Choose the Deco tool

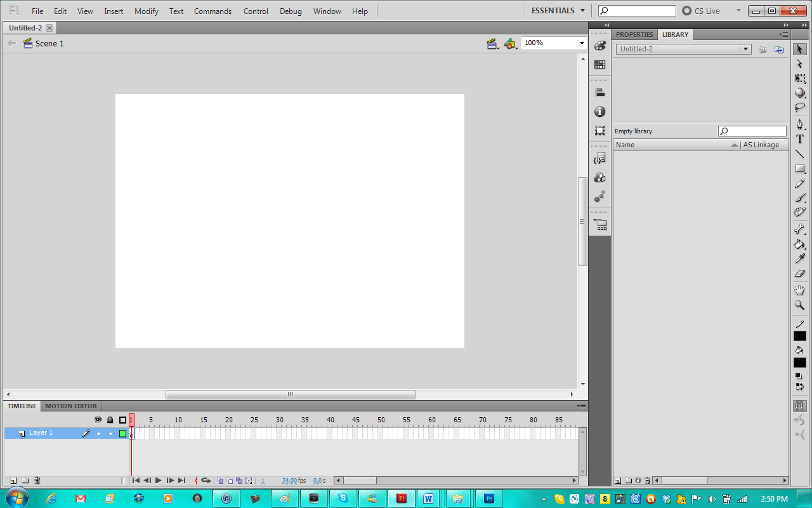tap(799, 213)
